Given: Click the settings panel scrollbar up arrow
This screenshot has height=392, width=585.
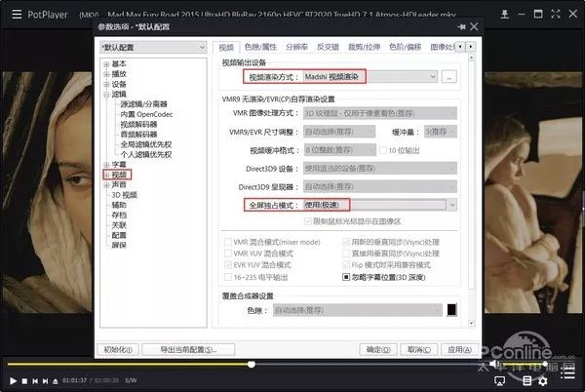Looking at the screenshot, I should (471, 59).
